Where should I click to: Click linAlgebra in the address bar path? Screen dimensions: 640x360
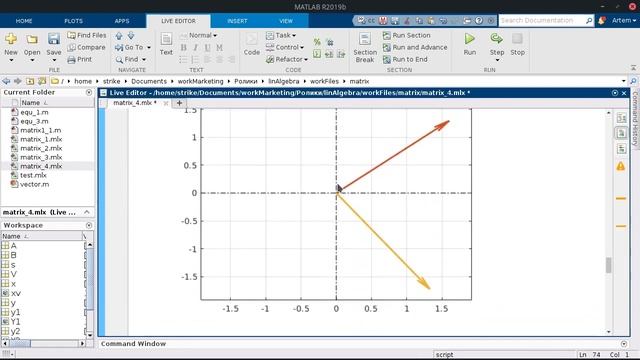[x=284, y=81]
